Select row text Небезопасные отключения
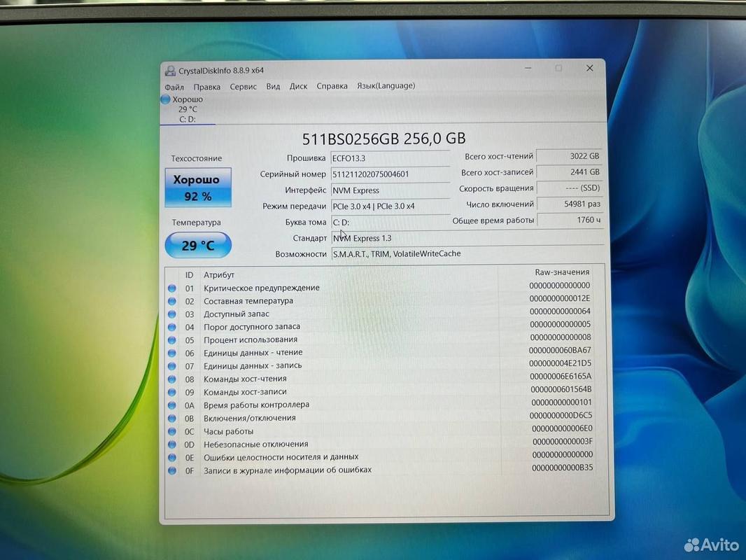This screenshot has height=560, width=746. pos(256,444)
